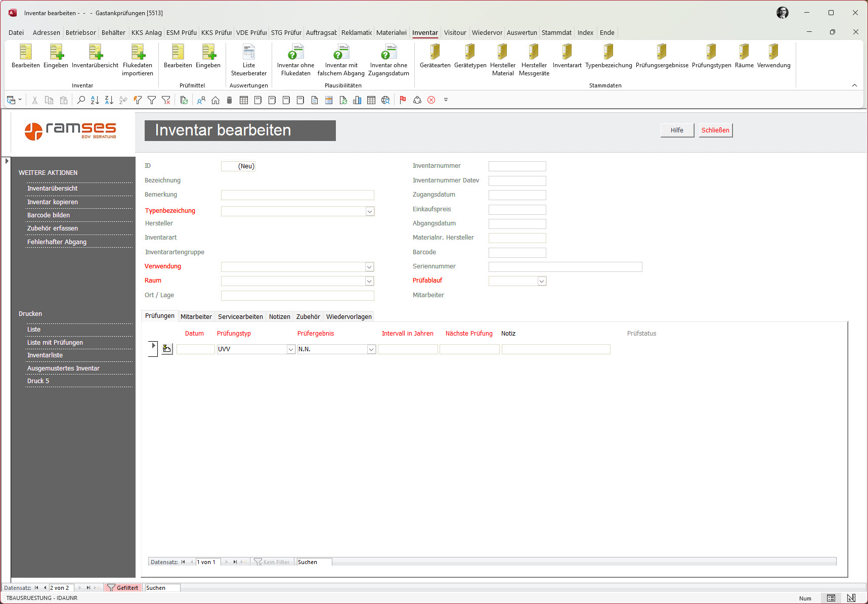Sort descending Z to A

(109, 100)
